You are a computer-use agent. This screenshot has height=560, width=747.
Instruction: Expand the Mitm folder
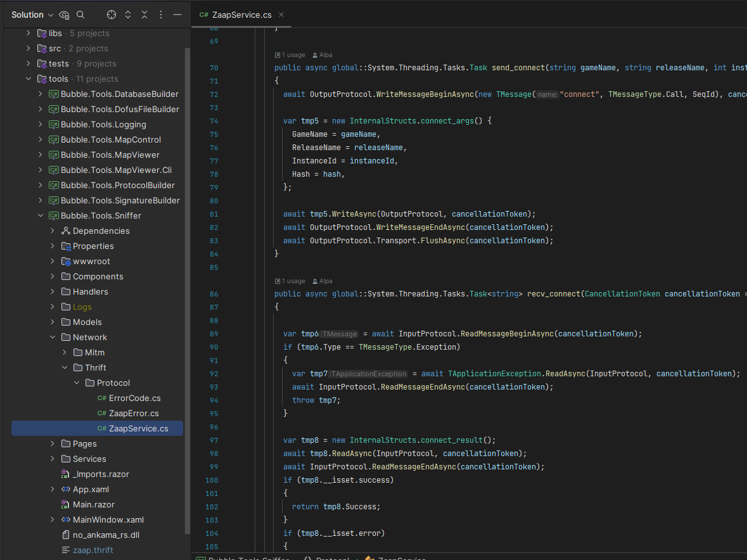coord(65,352)
